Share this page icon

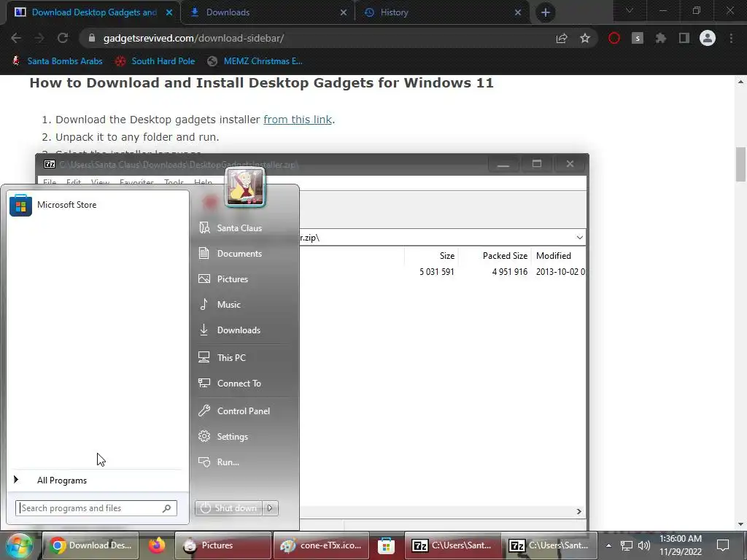(562, 38)
